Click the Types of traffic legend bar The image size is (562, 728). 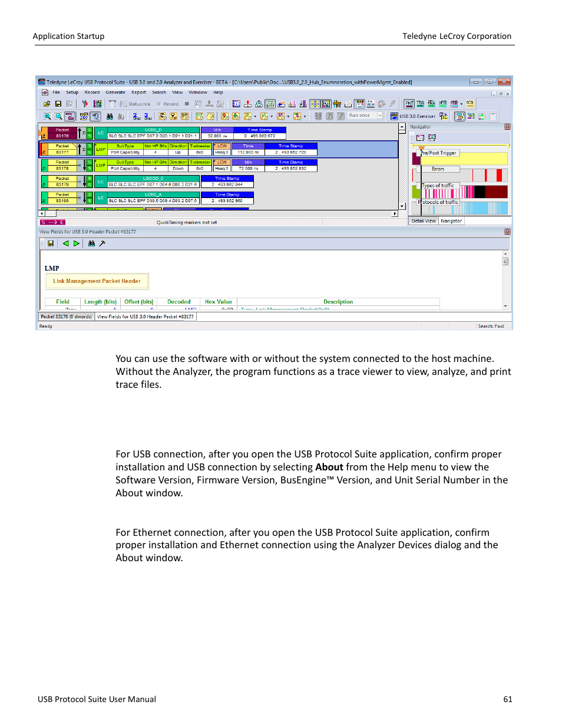438,186
